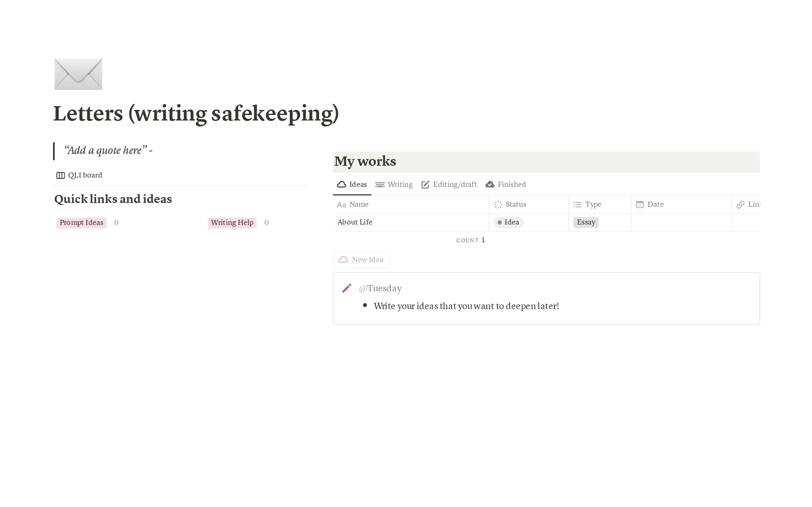Click the calendar icon in Date column
The image size is (812, 507).
point(640,204)
